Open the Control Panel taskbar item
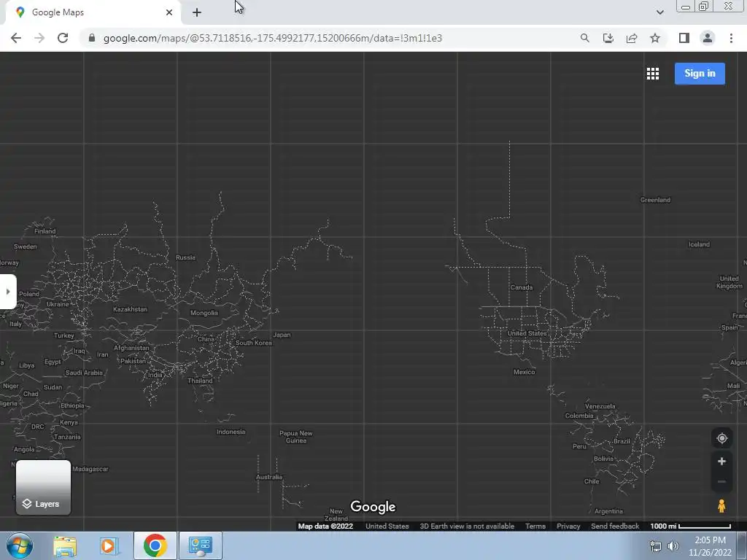 click(x=200, y=545)
